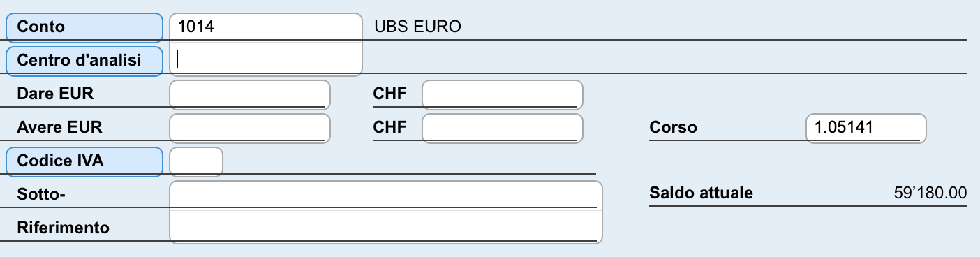
Task: Click the UBS EURO account name
Action: (417, 27)
